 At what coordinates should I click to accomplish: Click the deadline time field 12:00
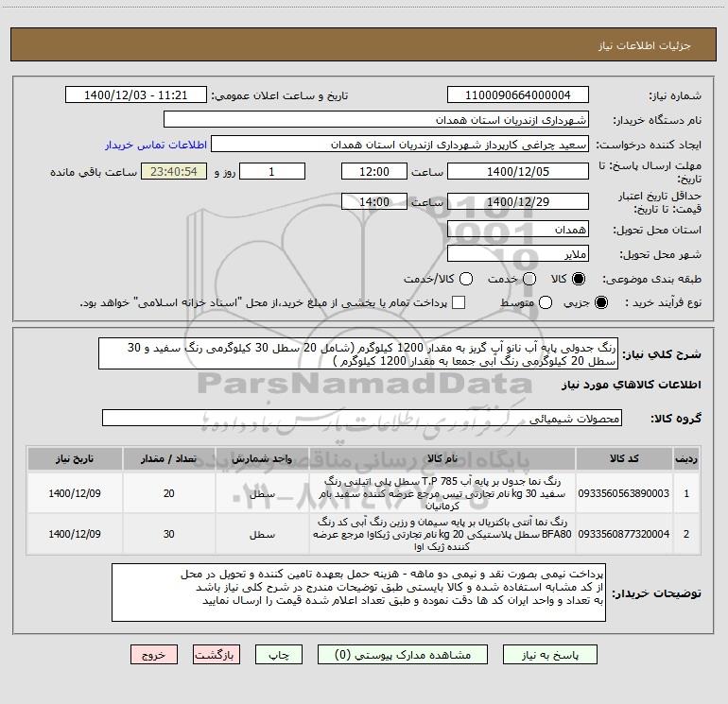[x=374, y=171]
